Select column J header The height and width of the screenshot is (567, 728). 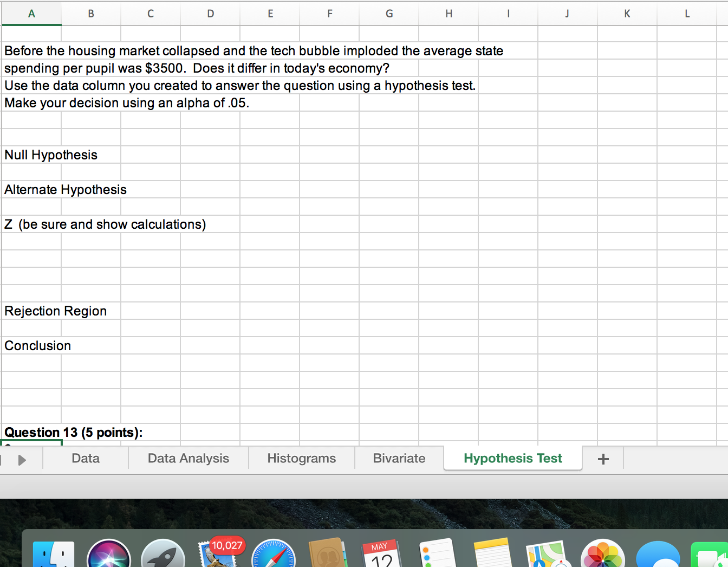568,14
